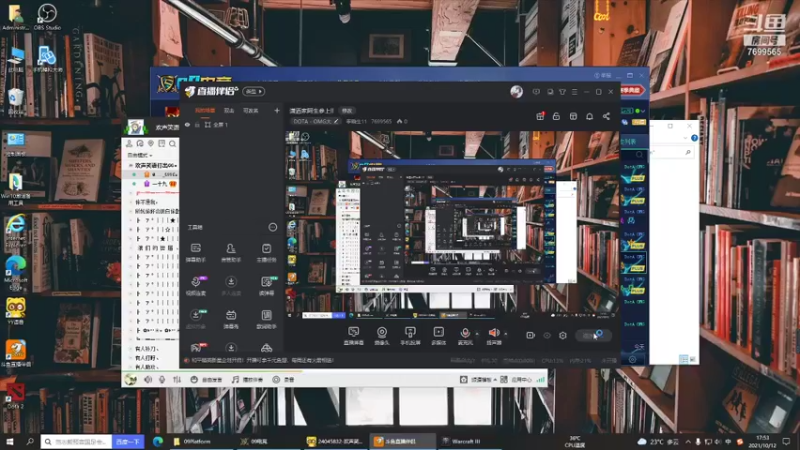Switch to the third scene tab

[251, 110]
